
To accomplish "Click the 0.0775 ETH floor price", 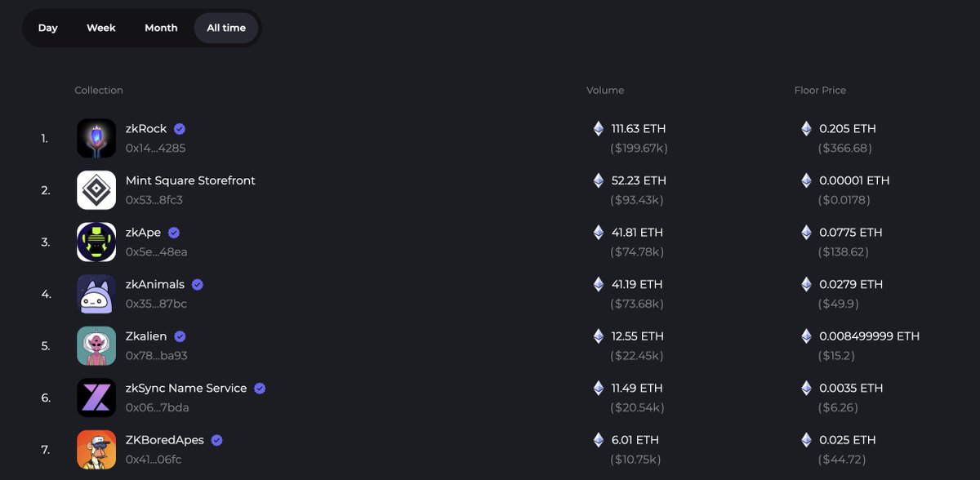I will pyautogui.click(x=851, y=233).
